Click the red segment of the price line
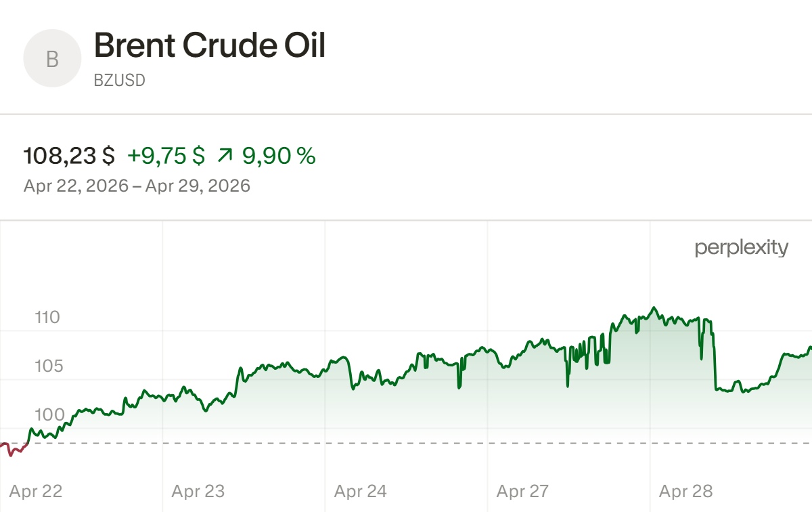Image resolution: width=812 pixels, height=512 pixels. click(x=14, y=450)
